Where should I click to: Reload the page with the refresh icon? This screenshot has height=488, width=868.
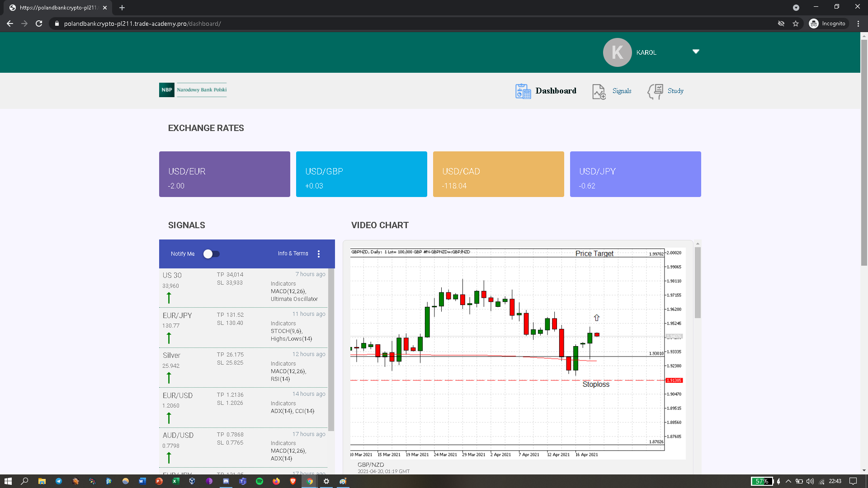click(x=39, y=23)
